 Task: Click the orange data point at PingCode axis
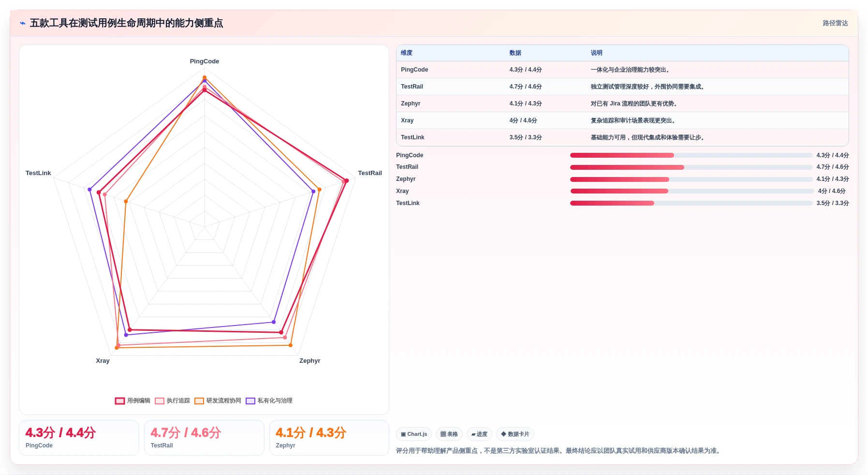(x=205, y=77)
